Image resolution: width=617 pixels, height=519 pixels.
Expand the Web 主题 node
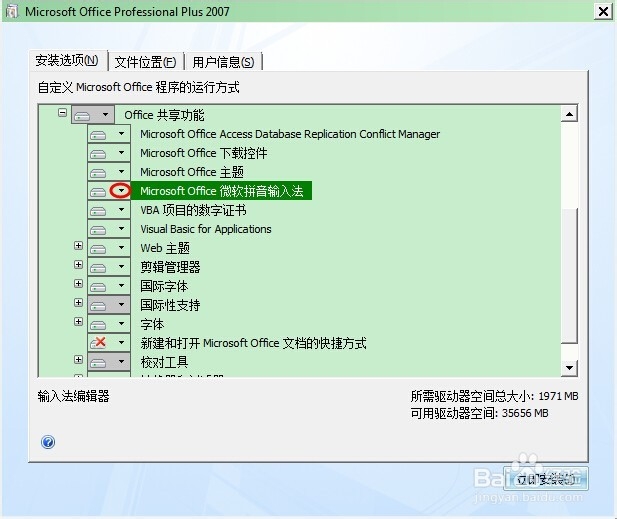tap(78, 246)
